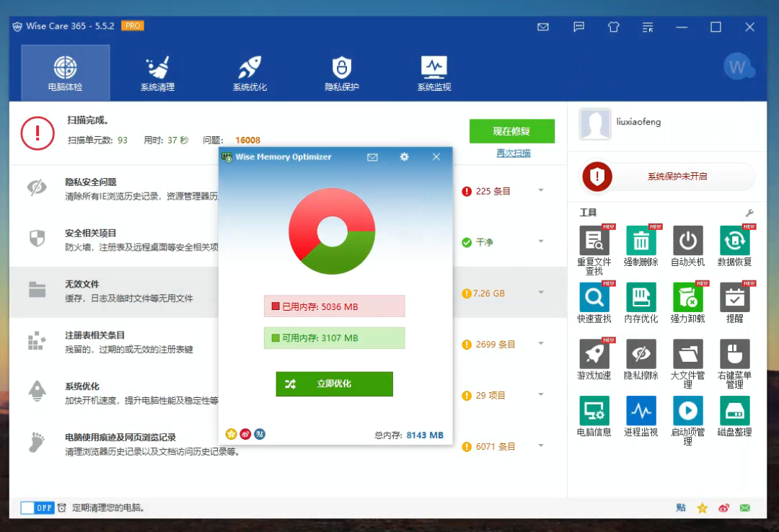Screen dimensions: 779x532
Task: Open the 内存优化 tool
Action: [x=641, y=303]
